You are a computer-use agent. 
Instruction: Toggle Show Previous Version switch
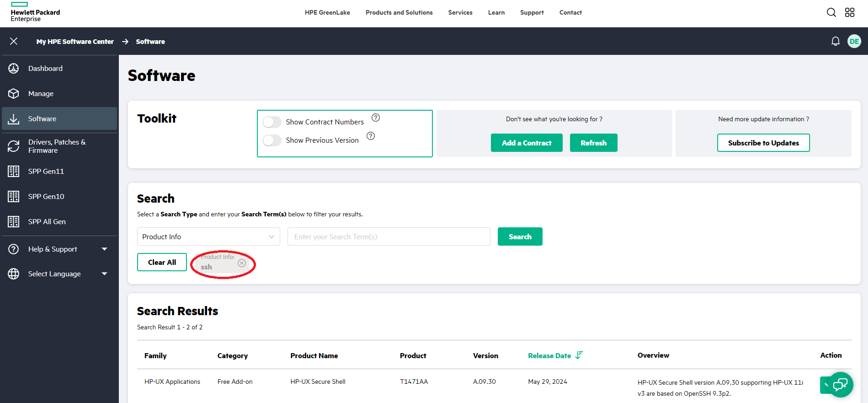click(x=272, y=140)
